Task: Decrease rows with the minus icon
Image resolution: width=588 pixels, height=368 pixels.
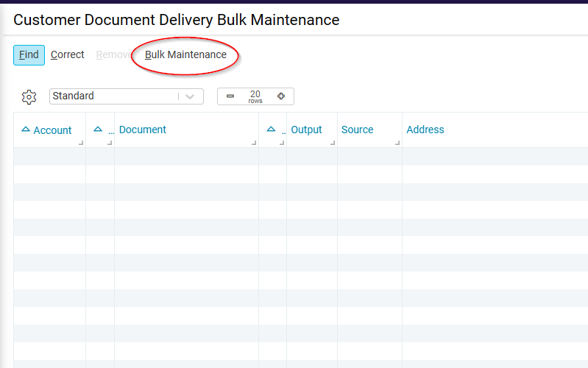Action: click(x=230, y=96)
